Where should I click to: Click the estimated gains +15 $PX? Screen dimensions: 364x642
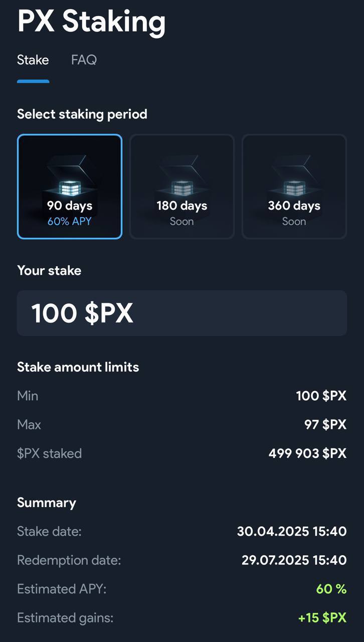click(322, 618)
